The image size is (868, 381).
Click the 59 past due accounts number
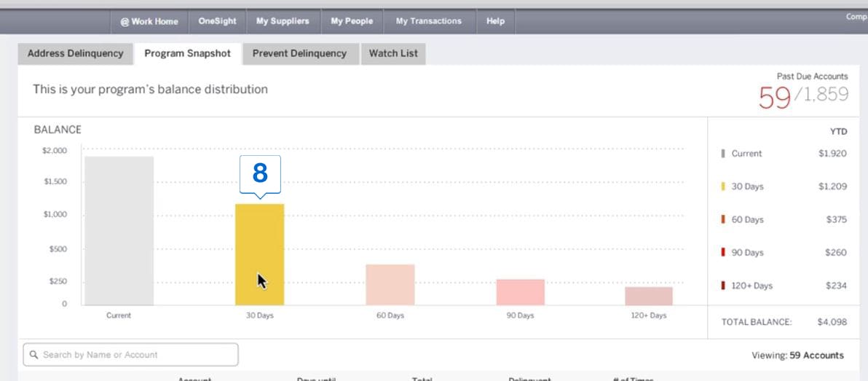point(774,97)
